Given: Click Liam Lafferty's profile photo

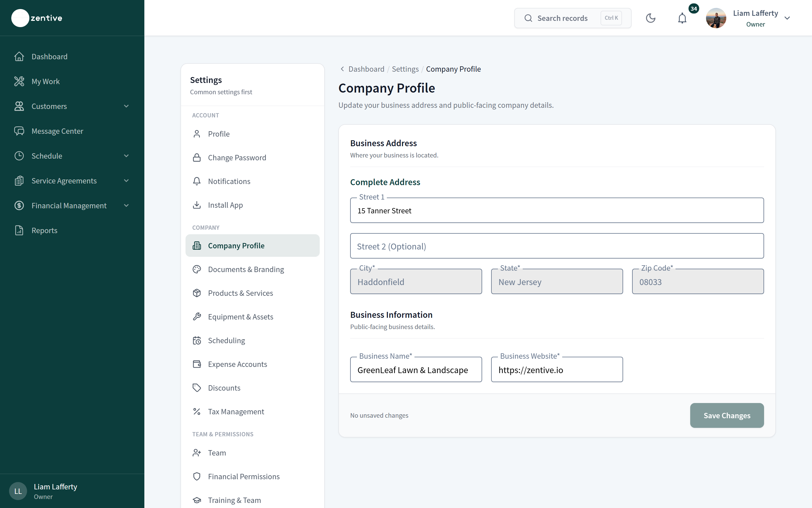Looking at the screenshot, I should [716, 18].
